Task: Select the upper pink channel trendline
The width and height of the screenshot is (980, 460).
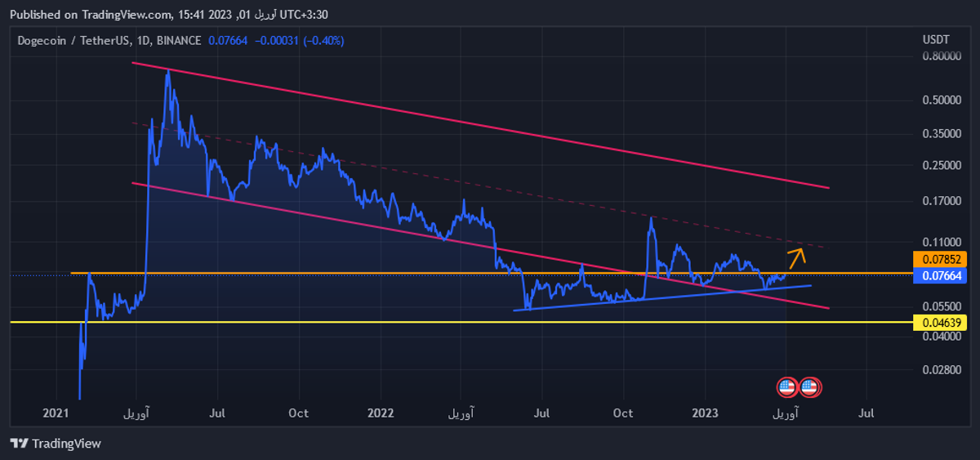Action: pos(490,125)
